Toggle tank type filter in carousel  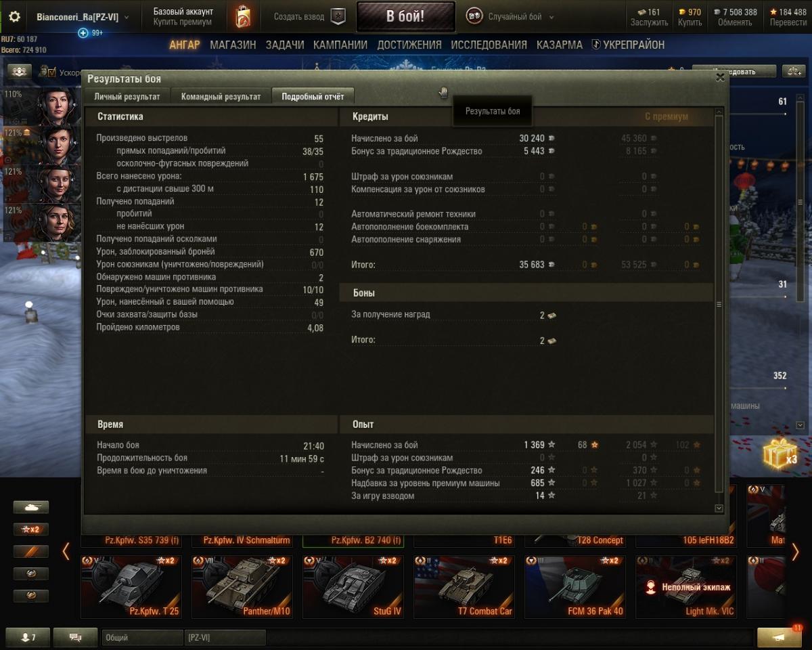[x=31, y=507]
